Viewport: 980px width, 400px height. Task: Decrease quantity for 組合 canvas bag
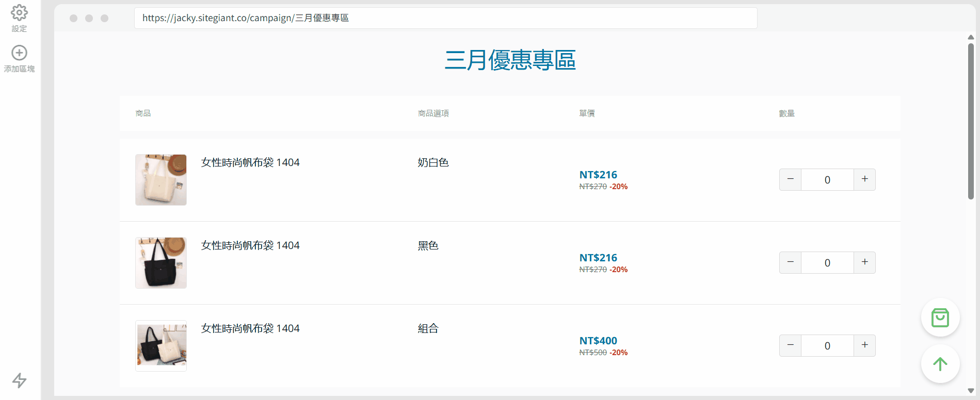[790, 345]
